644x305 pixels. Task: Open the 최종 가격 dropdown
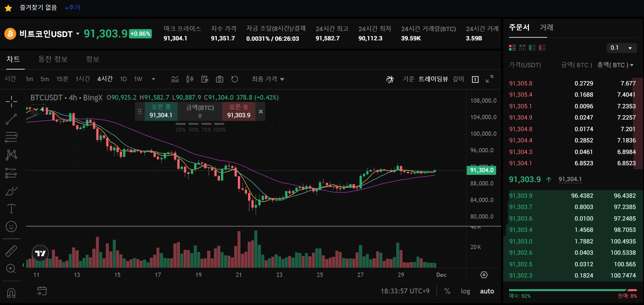(268, 79)
